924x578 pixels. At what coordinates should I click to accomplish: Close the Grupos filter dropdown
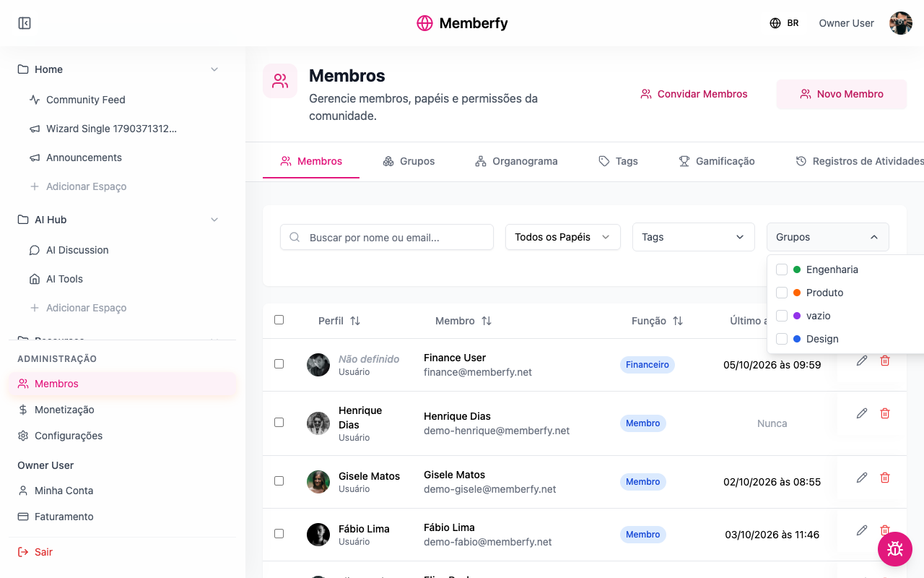tap(828, 237)
